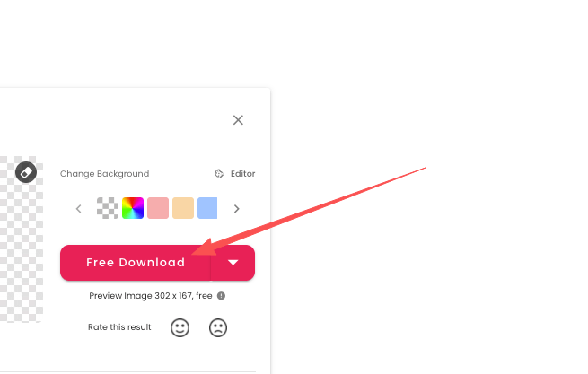Pick the light blue background swatch
Screen dimensions: 588x374
tap(207, 208)
